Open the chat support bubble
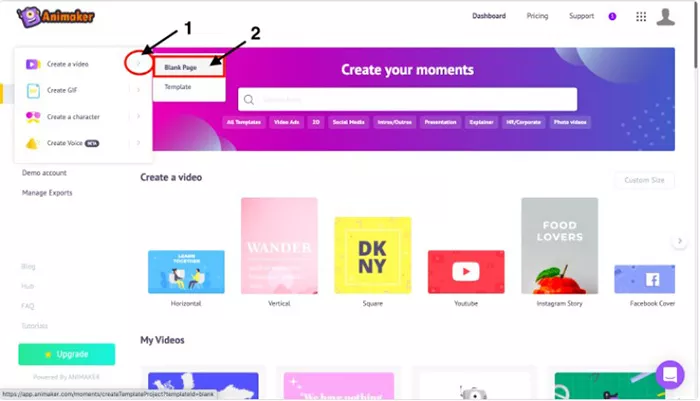 tap(670, 375)
